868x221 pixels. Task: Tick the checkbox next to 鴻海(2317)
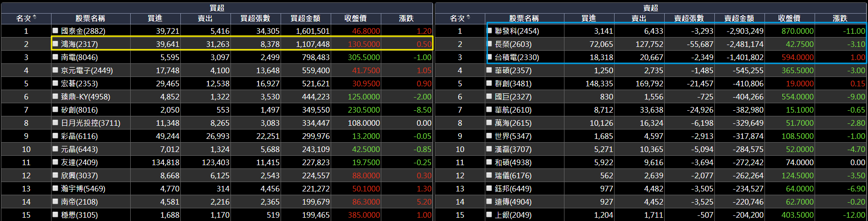55,44
